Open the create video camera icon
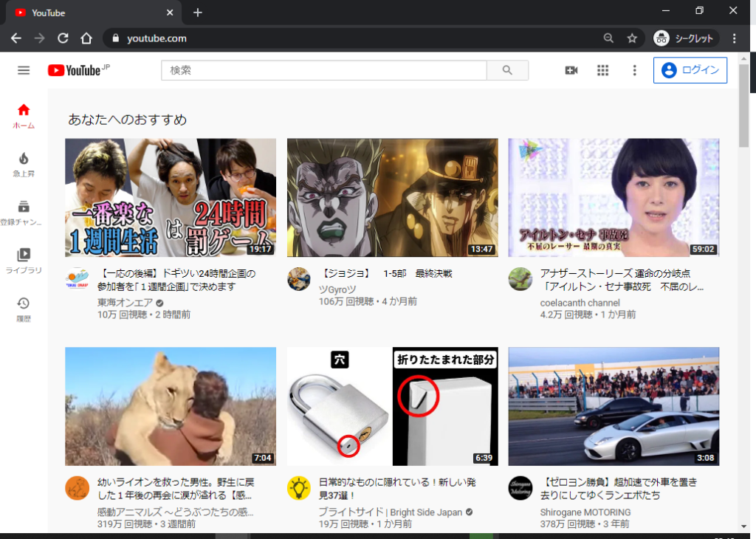Screen dimensions: 756x539 pyautogui.click(x=571, y=70)
